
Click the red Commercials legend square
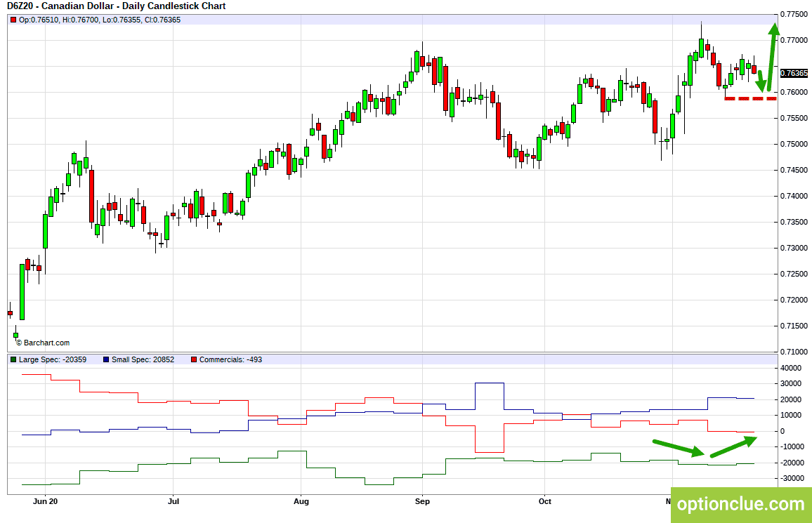click(x=194, y=359)
